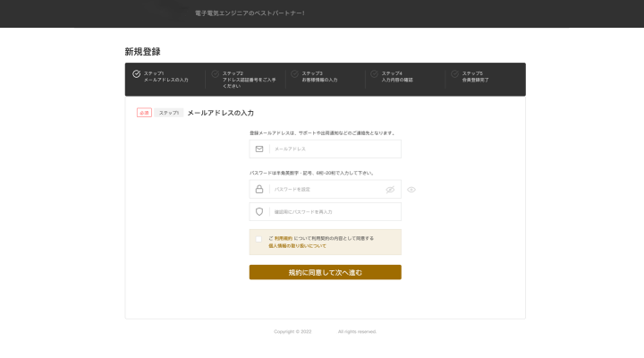Select ステップ4 入力内容の確認 step label
Screen dimensions: 644x358
pos(397,77)
